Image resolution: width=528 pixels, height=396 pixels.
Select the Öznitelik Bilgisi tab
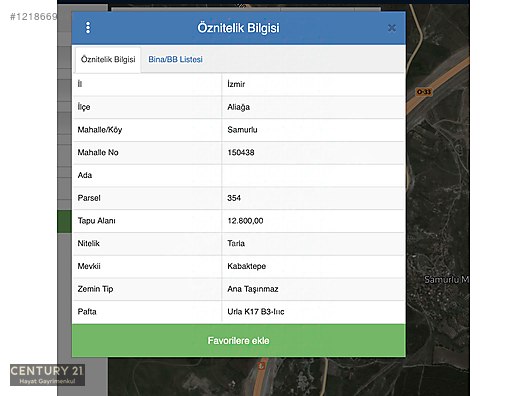point(108,60)
